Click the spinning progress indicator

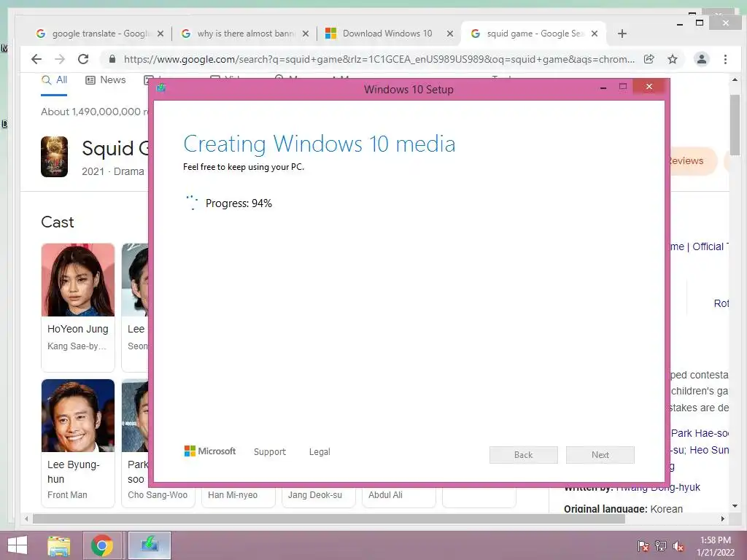[192, 203]
